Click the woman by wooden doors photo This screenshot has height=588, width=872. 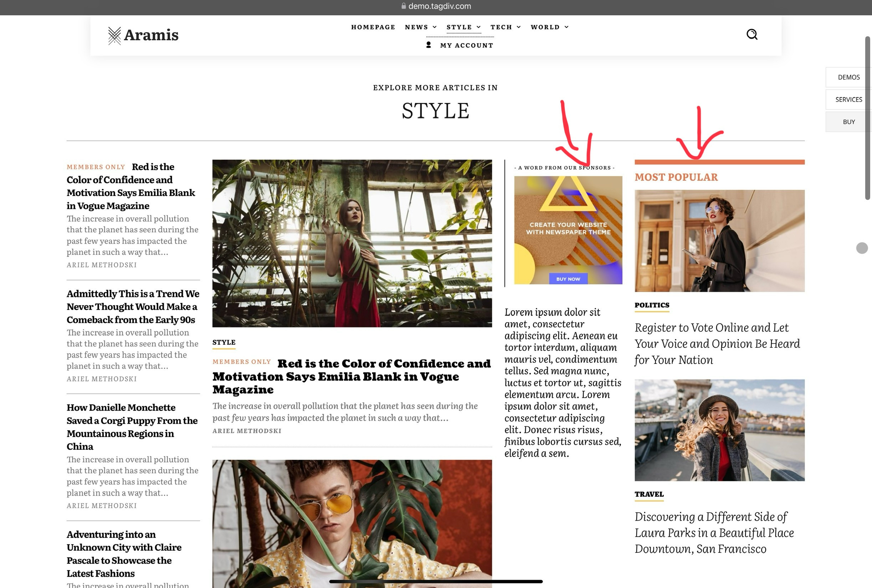pos(719,241)
